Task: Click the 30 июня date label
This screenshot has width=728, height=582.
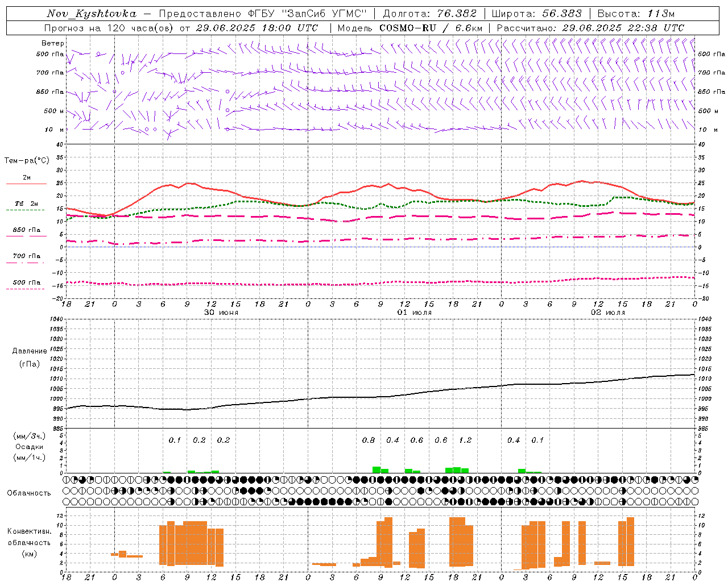Action: 221,313
